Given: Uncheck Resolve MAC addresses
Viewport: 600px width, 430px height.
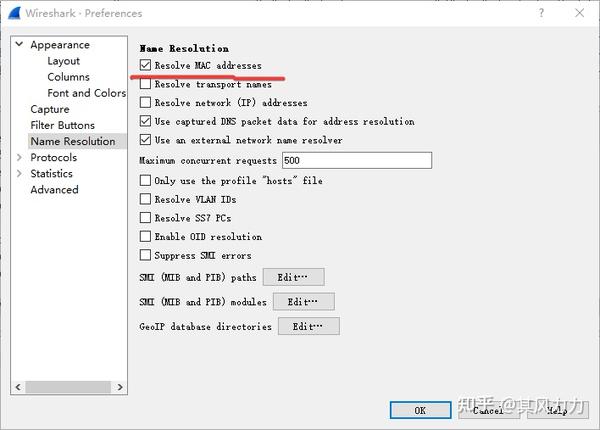Looking at the screenshot, I should (145, 65).
